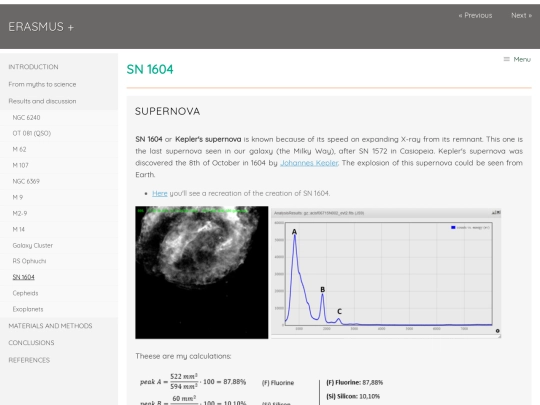540x405 pixels.
Task: Open the M 9 page
Action: (18, 197)
